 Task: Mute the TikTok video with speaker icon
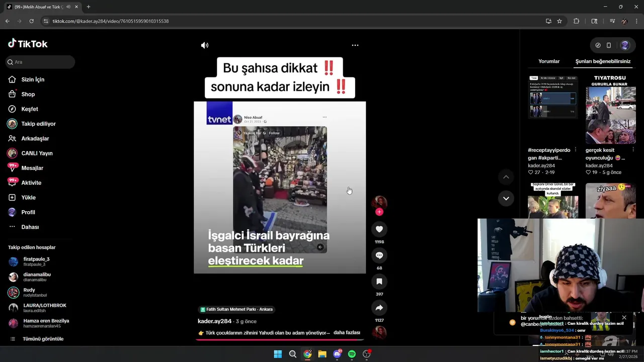(205, 45)
